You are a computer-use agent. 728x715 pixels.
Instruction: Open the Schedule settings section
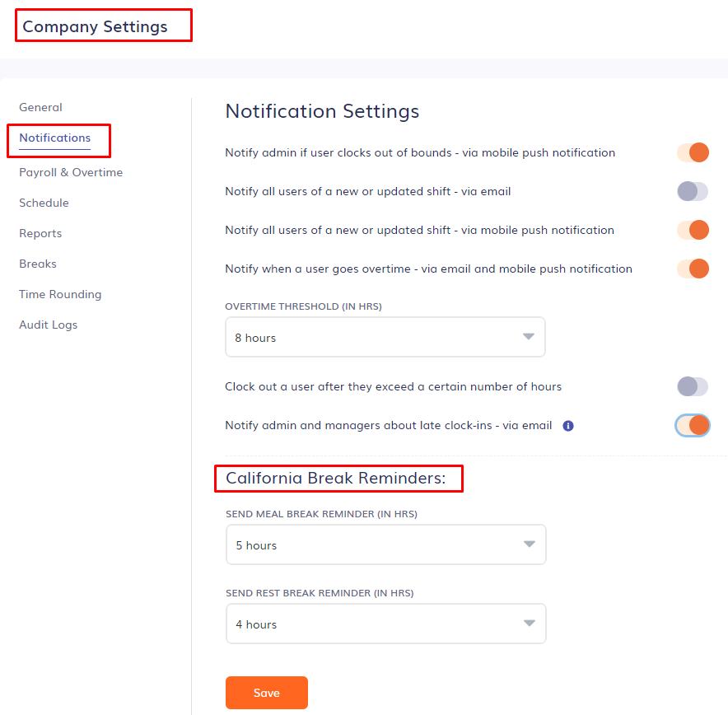[x=44, y=203]
